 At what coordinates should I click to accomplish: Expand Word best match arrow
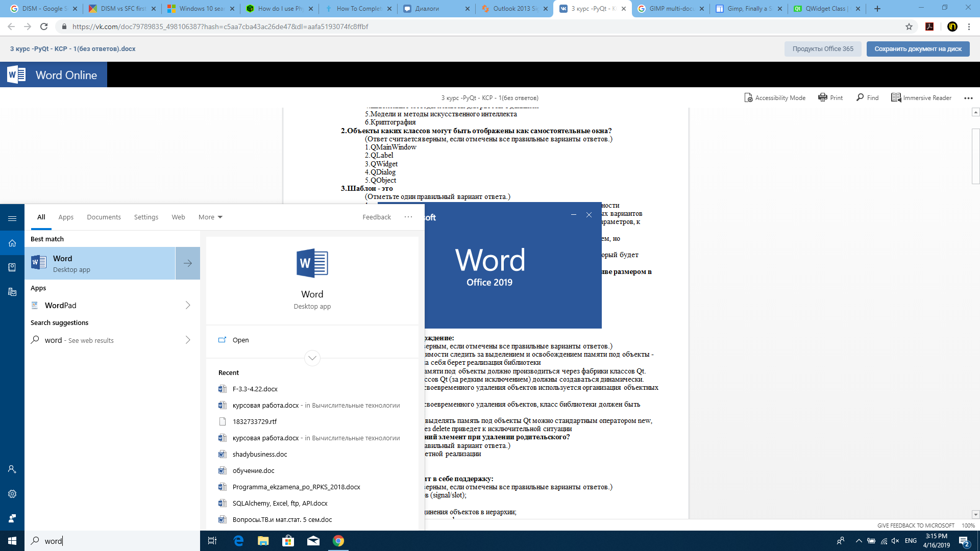188,263
